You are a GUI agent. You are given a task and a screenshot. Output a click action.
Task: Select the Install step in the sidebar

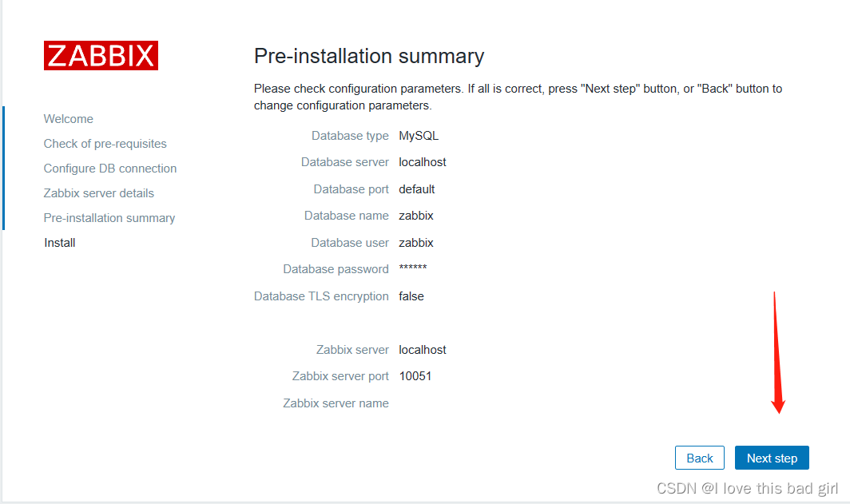[59, 242]
